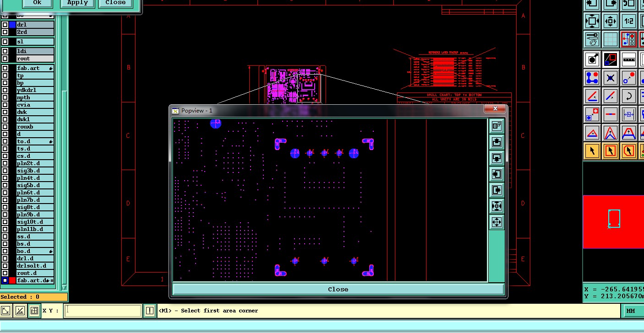Click the red color swatch of fab.art.d
This screenshot has width=644, height=333.
tap(12, 280)
